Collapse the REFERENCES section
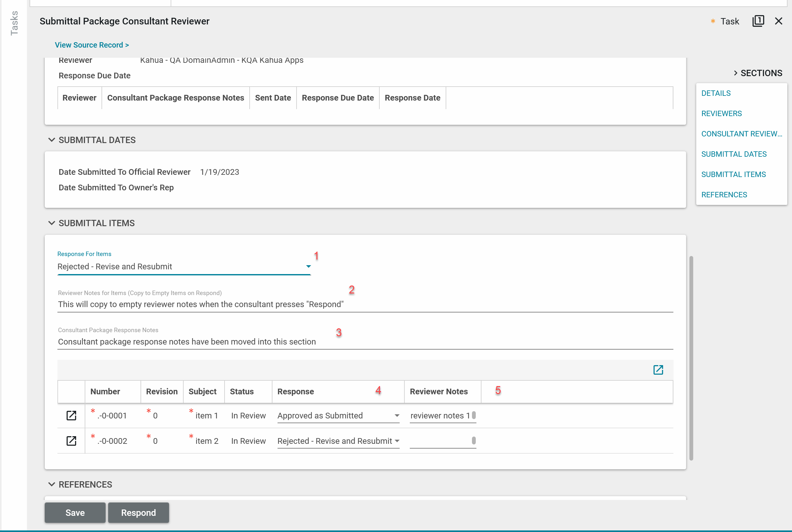The width and height of the screenshot is (792, 532). (52, 484)
